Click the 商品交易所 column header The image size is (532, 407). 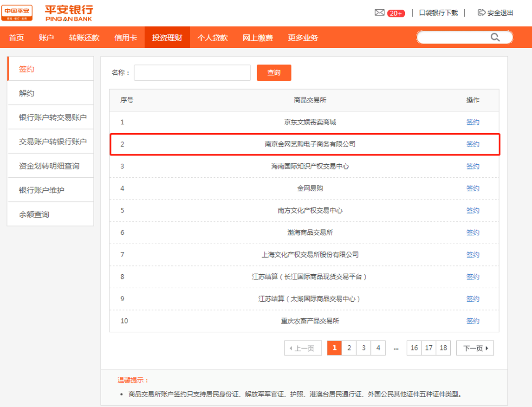(310, 100)
